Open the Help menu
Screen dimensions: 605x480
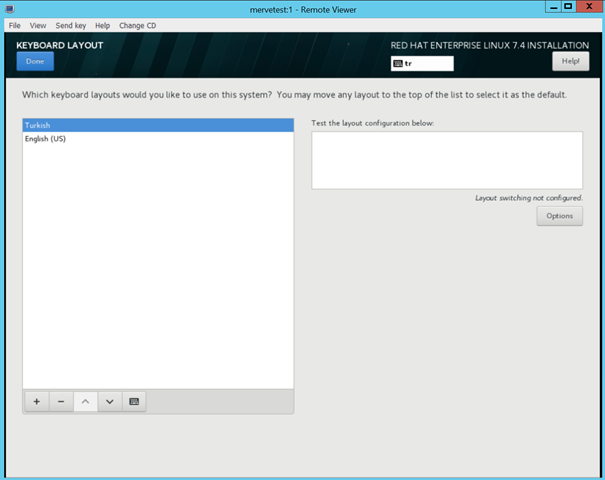point(102,25)
